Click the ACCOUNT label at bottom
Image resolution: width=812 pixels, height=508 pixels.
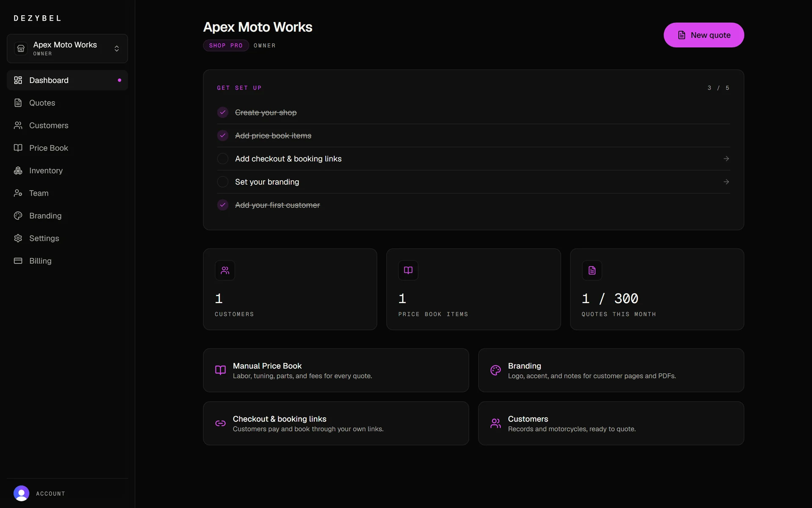(x=50, y=494)
